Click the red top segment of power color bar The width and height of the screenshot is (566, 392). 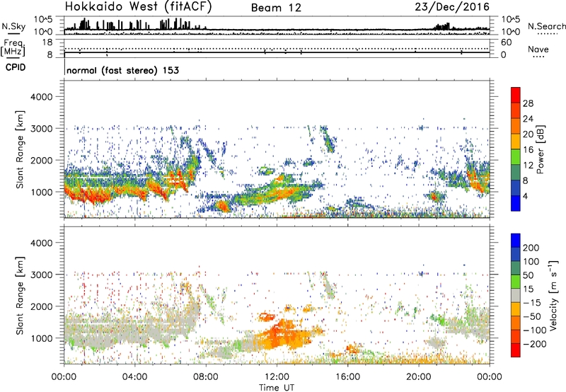click(x=516, y=96)
